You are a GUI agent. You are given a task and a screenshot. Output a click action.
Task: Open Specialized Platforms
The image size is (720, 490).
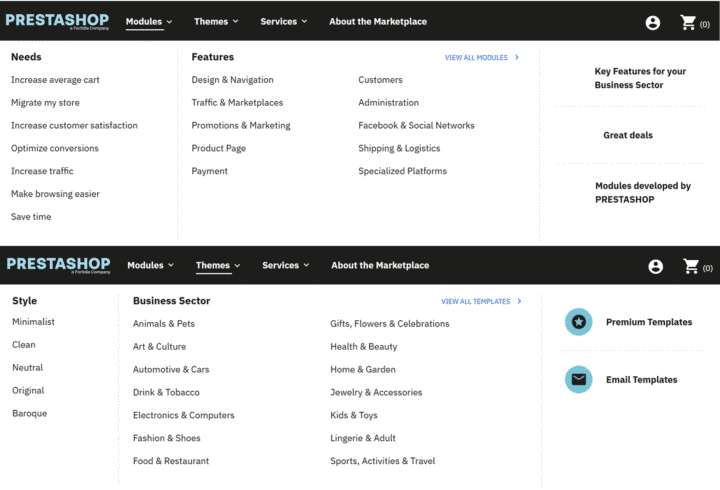click(x=402, y=171)
